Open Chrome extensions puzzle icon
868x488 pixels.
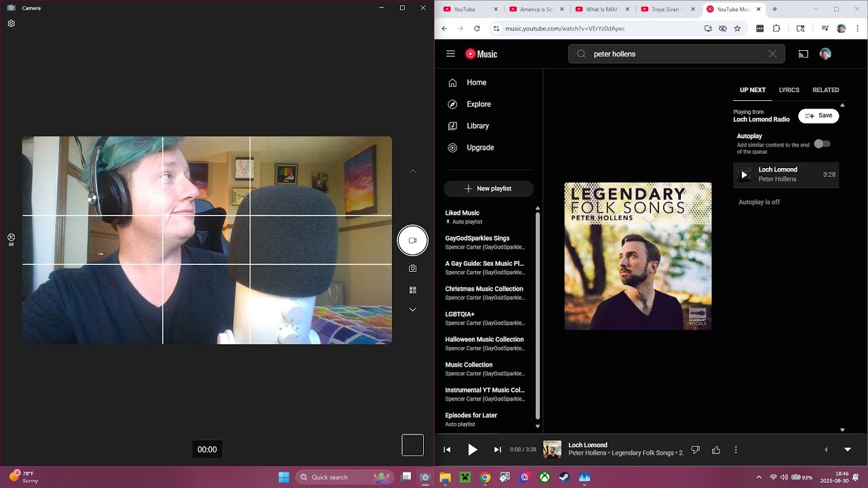click(x=777, y=28)
